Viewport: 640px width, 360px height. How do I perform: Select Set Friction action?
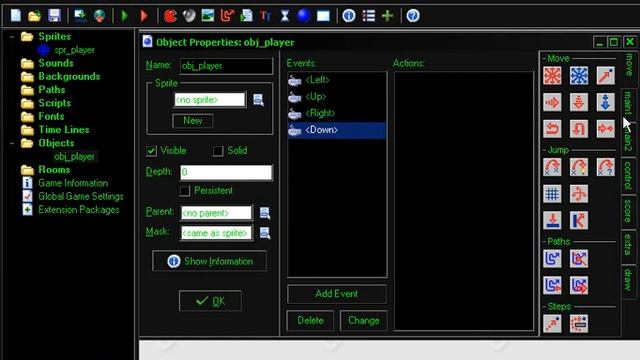point(605,129)
